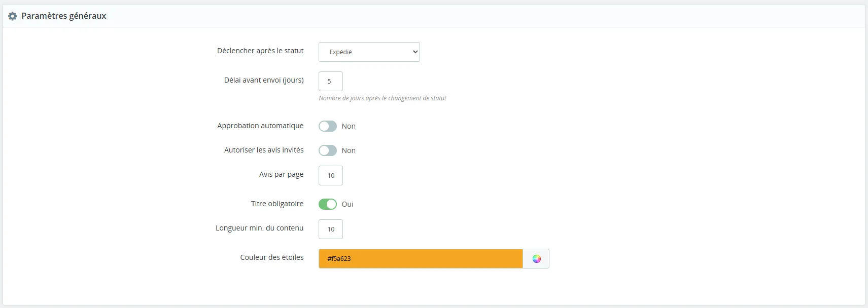Click the Paramètres généraux heading
The width and height of the screenshot is (868, 308).
click(x=64, y=16)
